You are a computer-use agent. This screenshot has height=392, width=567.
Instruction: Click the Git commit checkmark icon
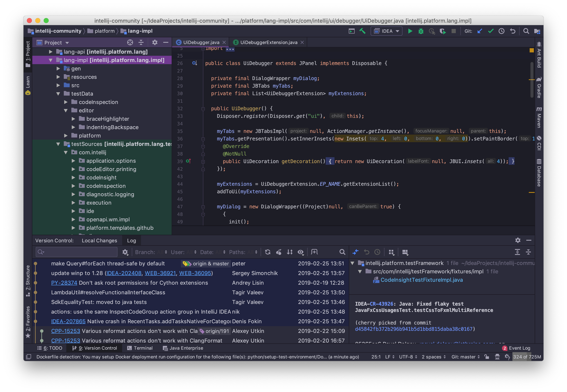[491, 31]
